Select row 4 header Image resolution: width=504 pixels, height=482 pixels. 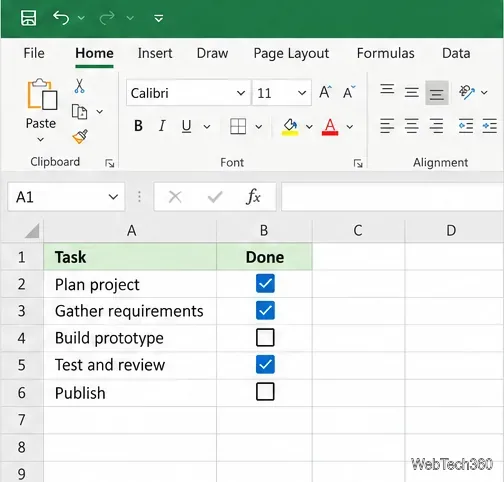point(22,338)
